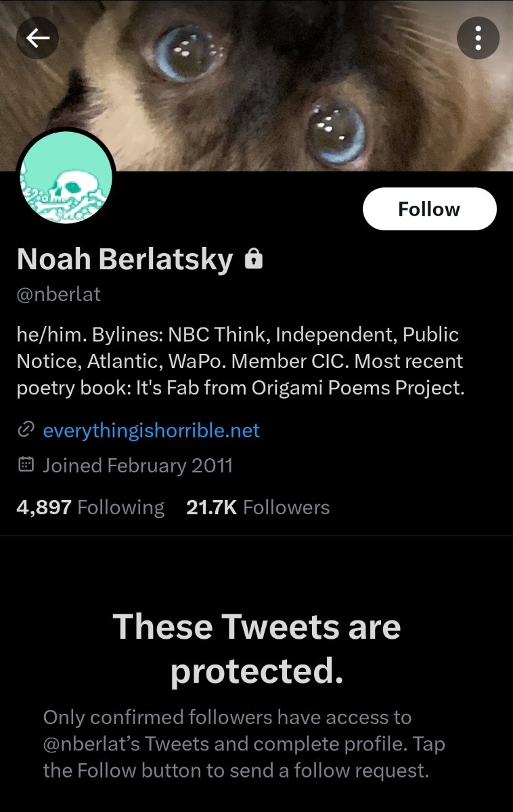Click the @nberlat handle under the name
513x812 pixels.
[x=58, y=295]
